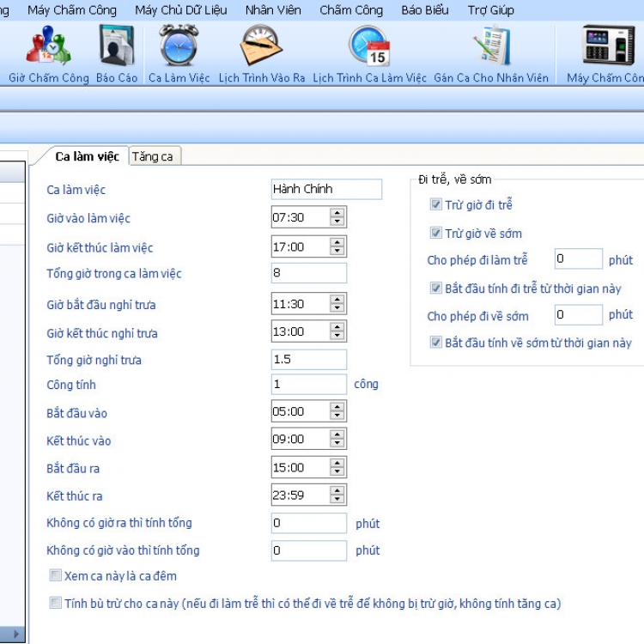
Task: Open the Lịch Trình Vào Ra icon
Action: tap(261, 47)
